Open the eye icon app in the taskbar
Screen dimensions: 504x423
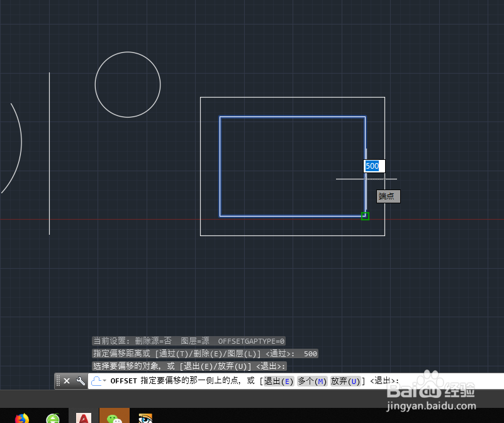click(x=145, y=418)
